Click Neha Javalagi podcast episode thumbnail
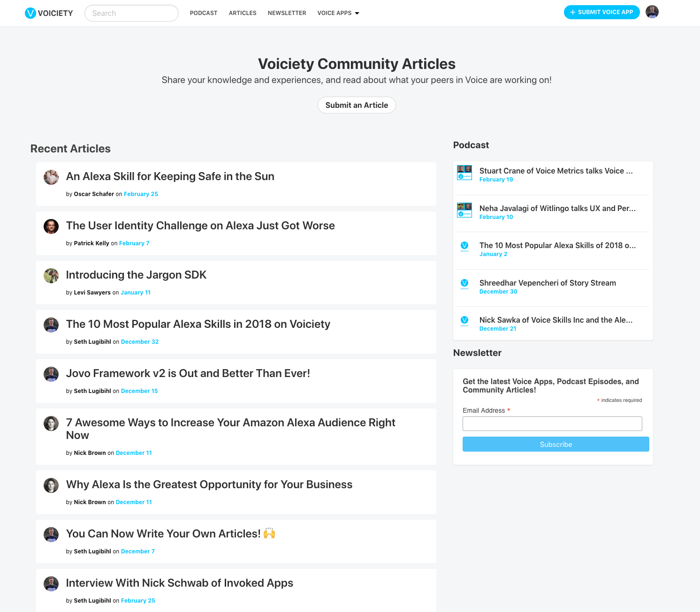 [464, 210]
